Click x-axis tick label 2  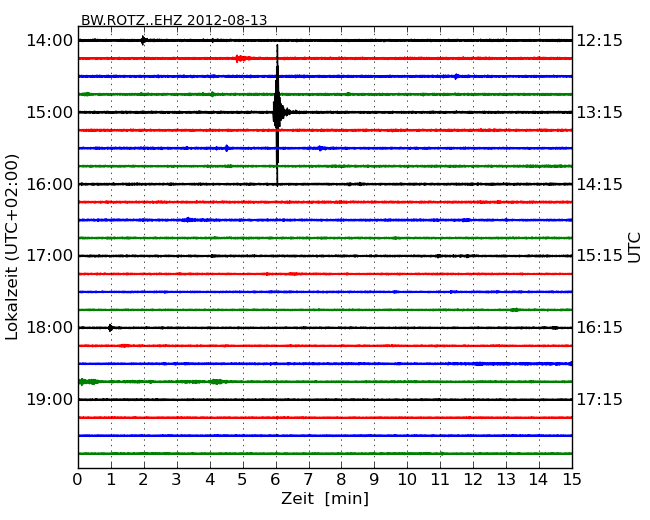point(143,480)
